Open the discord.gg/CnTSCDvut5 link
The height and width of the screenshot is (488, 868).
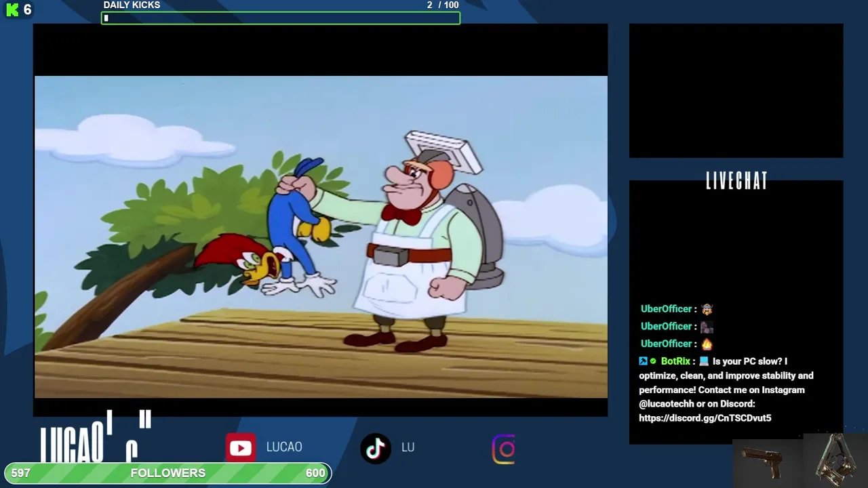tap(705, 418)
